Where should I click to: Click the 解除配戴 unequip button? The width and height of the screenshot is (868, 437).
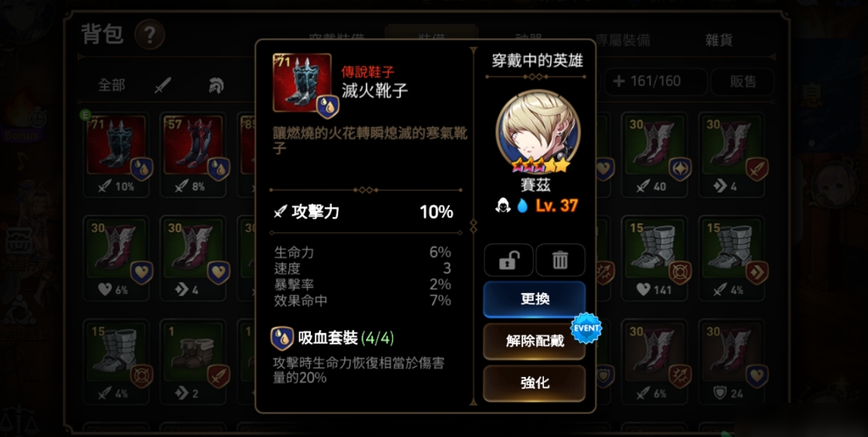[534, 341]
